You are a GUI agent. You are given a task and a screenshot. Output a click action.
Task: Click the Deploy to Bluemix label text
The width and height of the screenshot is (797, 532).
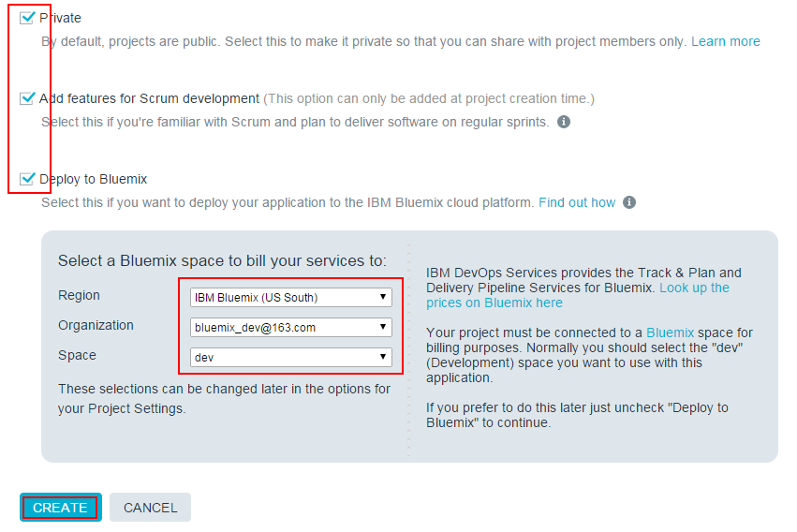pos(93,179)
